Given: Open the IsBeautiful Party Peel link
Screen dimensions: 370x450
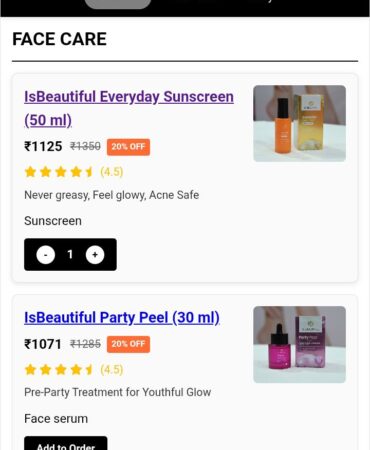Looking at the screenshot, I should [122, 317].
